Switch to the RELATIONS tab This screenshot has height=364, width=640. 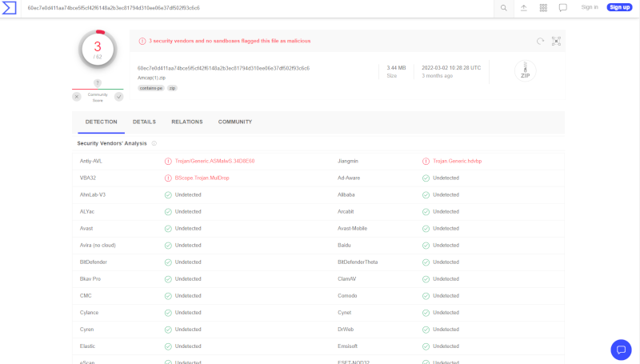(186, 122)
